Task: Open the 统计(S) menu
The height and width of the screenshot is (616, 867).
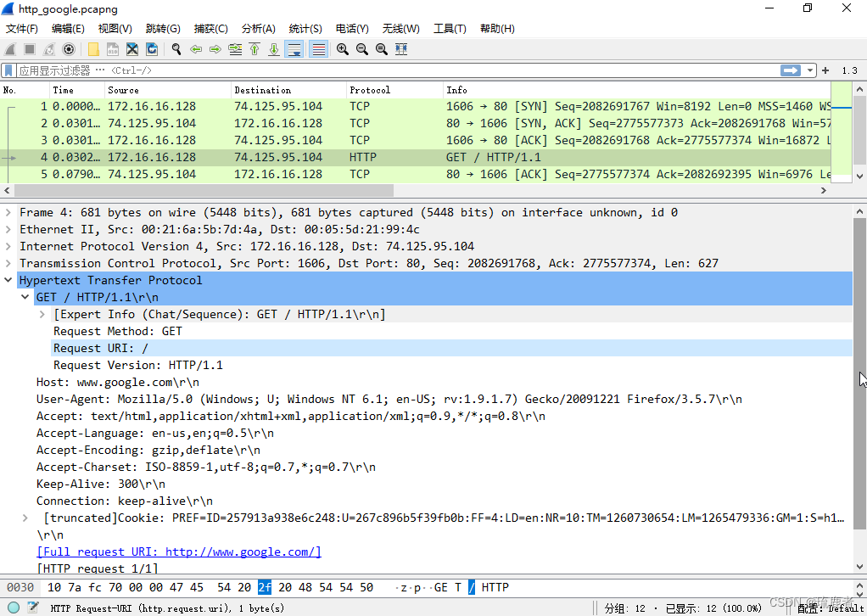Action: click(x=305, y=29)
